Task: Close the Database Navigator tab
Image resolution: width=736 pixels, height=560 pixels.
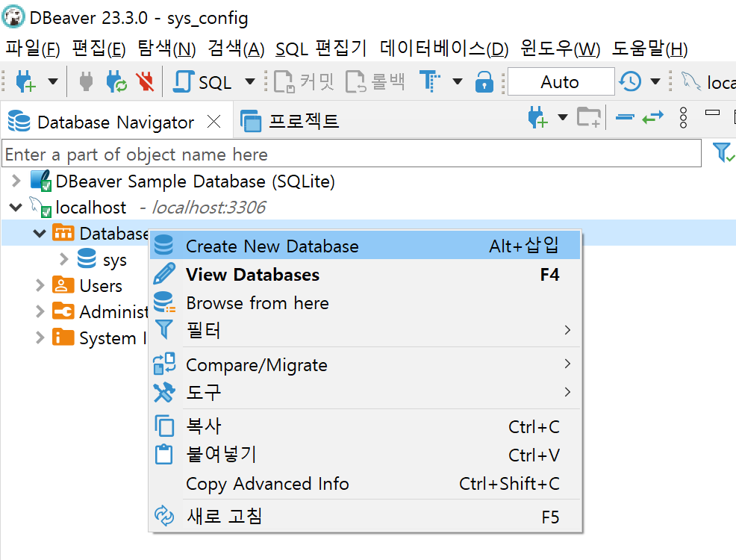Action: (214, 122)
